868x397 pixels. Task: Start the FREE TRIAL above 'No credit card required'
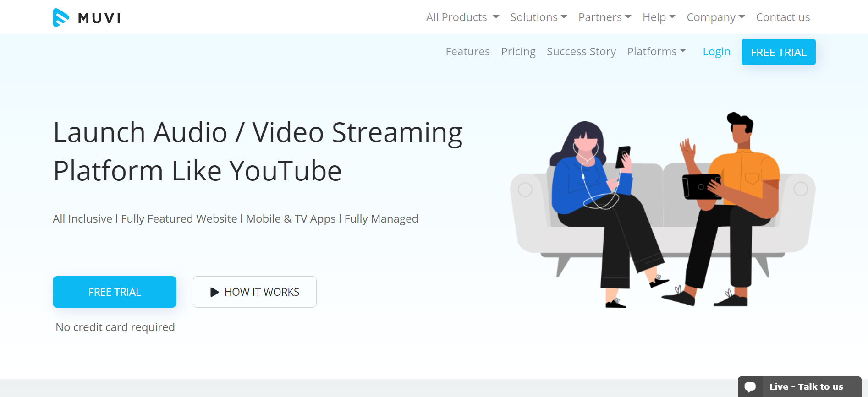point(115,292)
